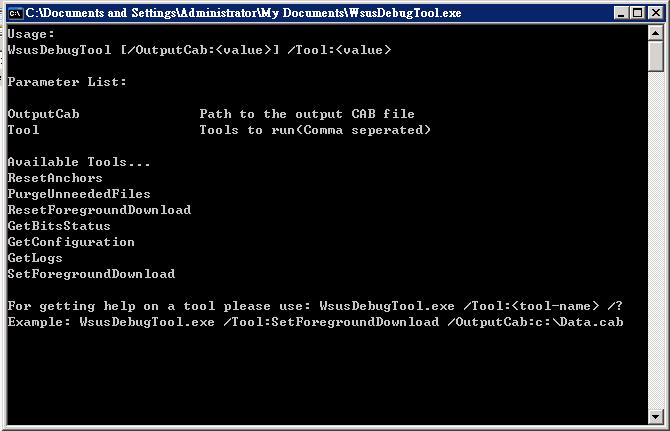Open the console system menu icon
The image size is (670, 431).
(x=15, y=13)
